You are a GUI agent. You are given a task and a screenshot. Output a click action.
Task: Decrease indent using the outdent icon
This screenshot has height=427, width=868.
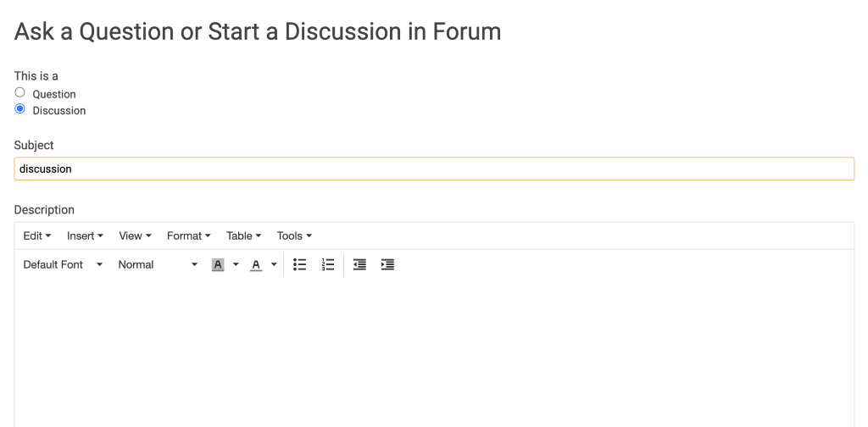tap(359, 264)
